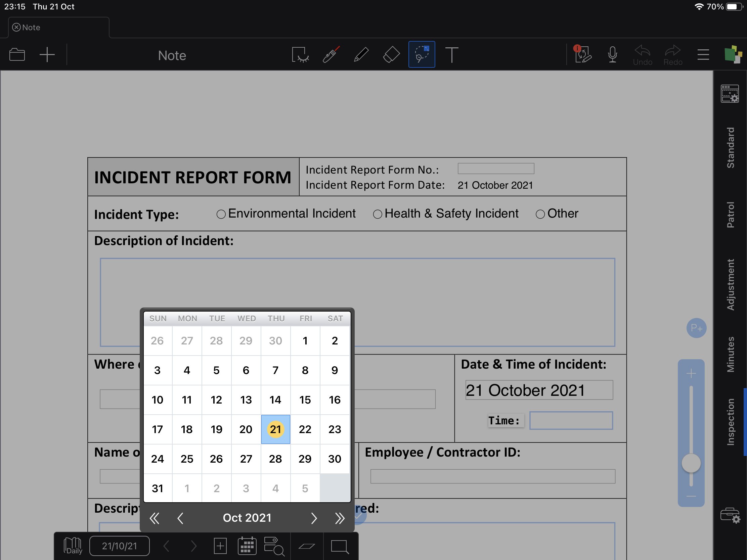Pick October 15 in calendar

click(305, 400)
